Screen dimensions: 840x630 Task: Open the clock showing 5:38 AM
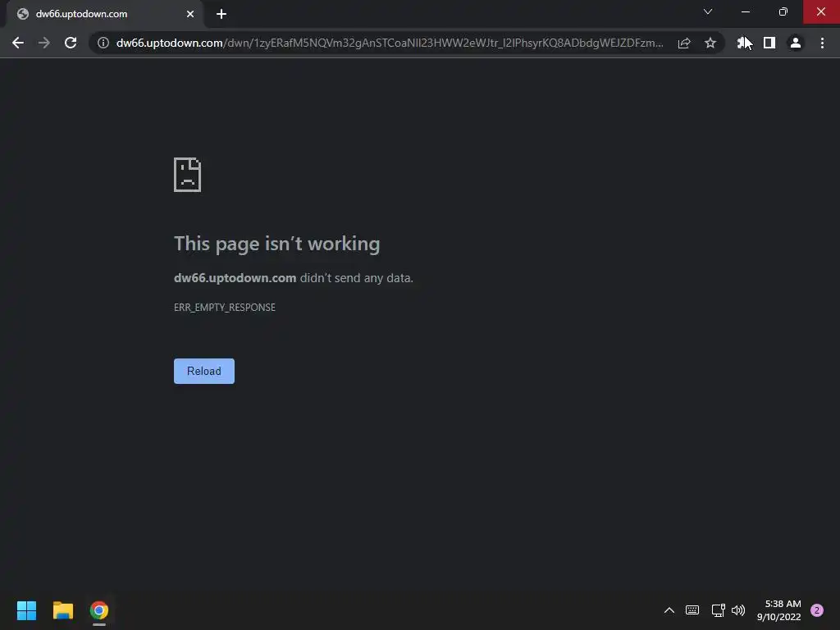(779, 610)
